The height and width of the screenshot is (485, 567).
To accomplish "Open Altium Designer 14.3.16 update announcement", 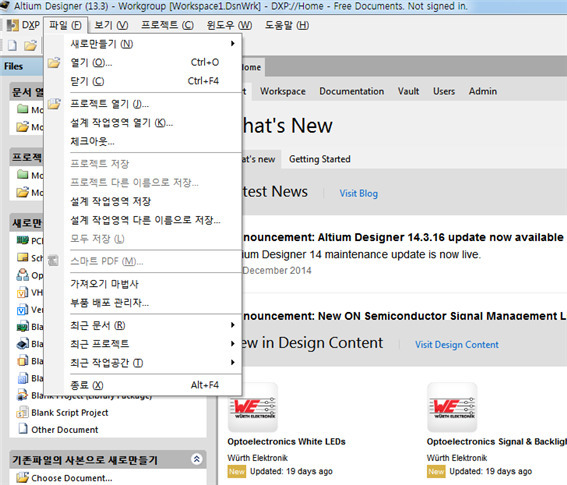I will point(402,237).
